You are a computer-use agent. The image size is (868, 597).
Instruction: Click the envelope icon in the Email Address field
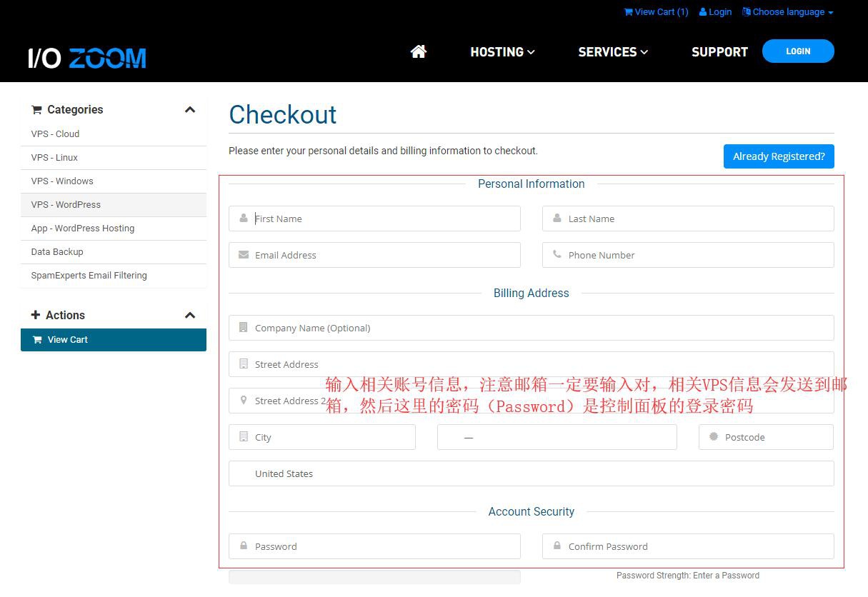point(242,255)
